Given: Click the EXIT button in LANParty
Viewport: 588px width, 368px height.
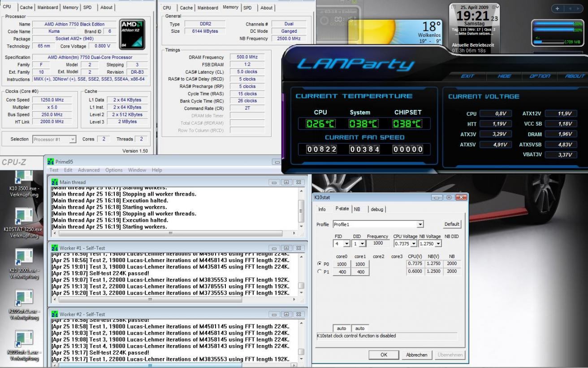Looking at the screenshot, I should point(468,76).
